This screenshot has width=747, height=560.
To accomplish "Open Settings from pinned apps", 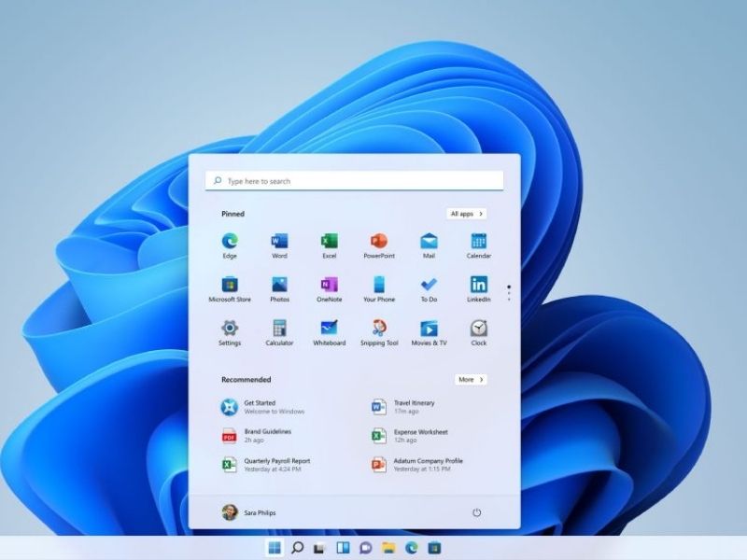I will [230, 333].
